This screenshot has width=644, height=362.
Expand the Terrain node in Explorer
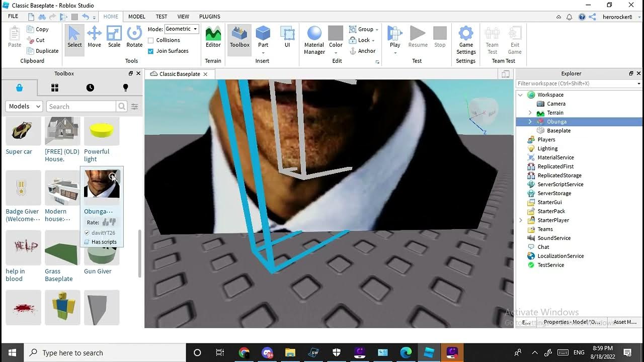[x=530, y=113]
